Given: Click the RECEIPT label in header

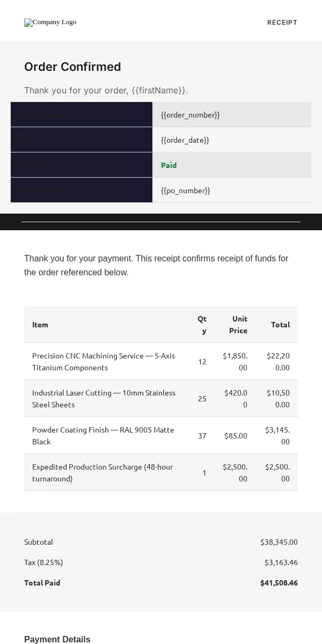Looking at the screenshot, I should click(x=282, y=22).
